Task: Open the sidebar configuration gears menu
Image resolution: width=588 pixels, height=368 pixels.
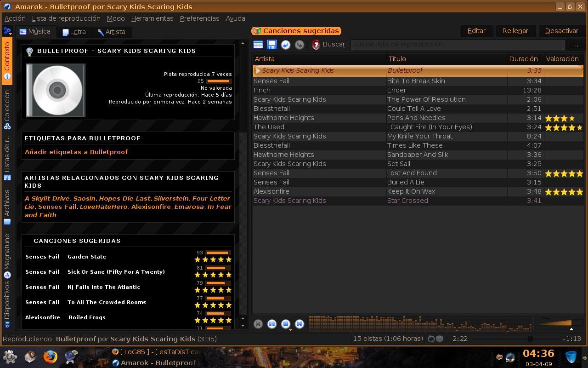Action: tap(7, 31)
